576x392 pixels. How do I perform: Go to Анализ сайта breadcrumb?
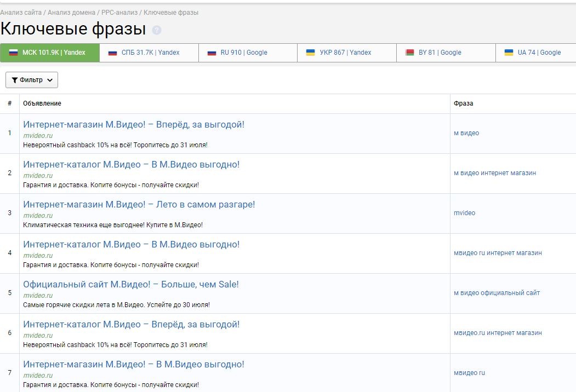tap(21, 13)
